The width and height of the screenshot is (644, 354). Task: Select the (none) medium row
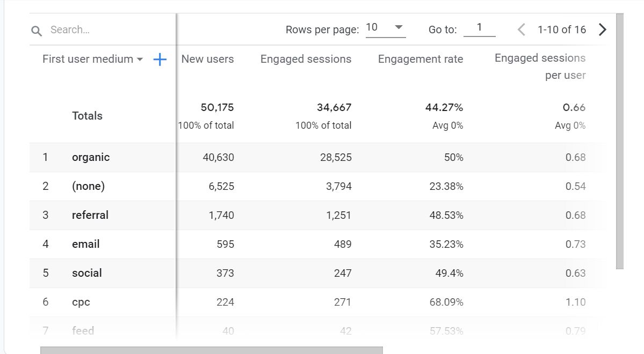pos(88,187)
